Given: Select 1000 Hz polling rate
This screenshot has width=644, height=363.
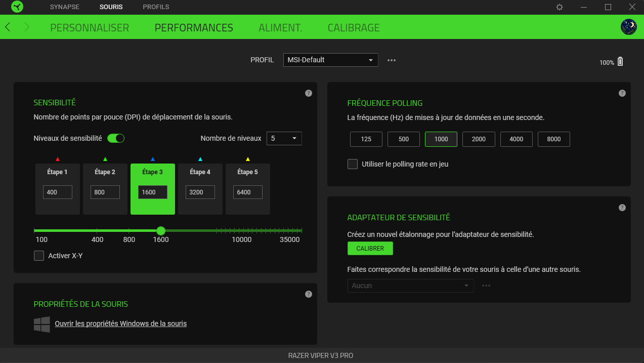Looking at the screenshot, I should pos(441,139).
